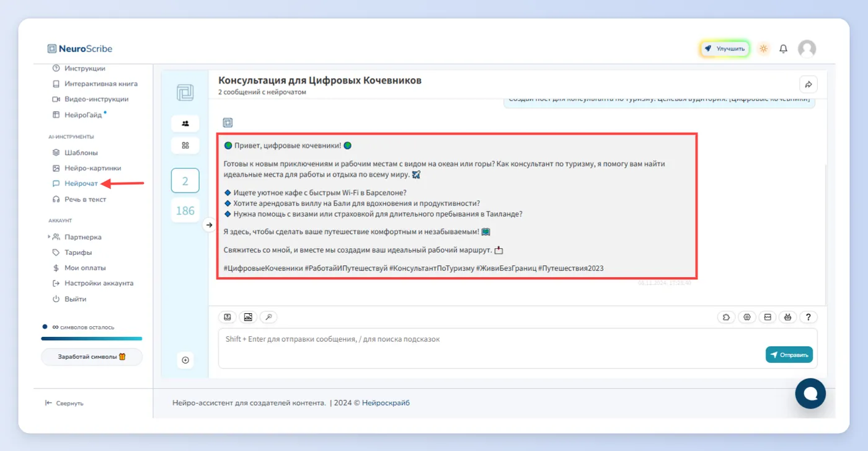Send message with Отправить button
The width and height of the screenshot is (868, 451).
point(789,355)
